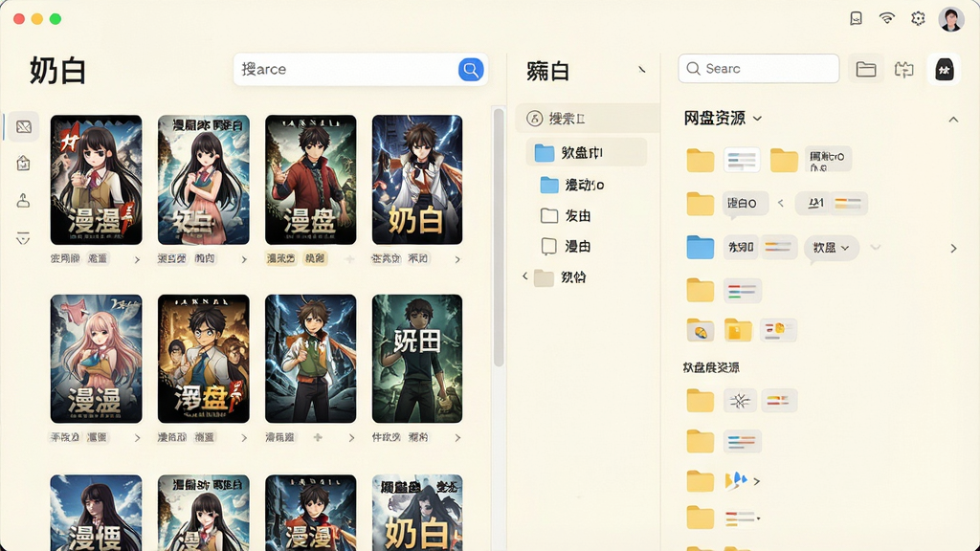The height and width of the screenshot is (551, 980).
Task: Click the underlined tag pill in second resource row
Action: (831, 203)
